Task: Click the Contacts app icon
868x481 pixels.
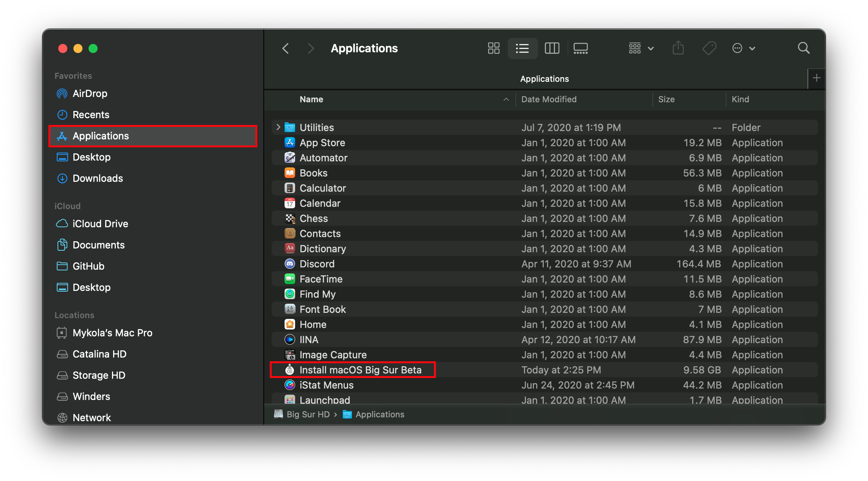Action: pyautogui.click(x=290, y=233)
